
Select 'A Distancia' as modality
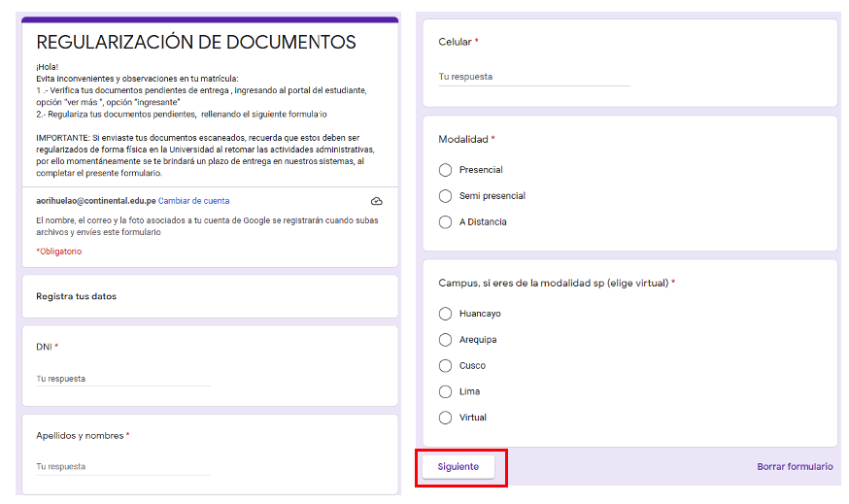click(445, 222)
